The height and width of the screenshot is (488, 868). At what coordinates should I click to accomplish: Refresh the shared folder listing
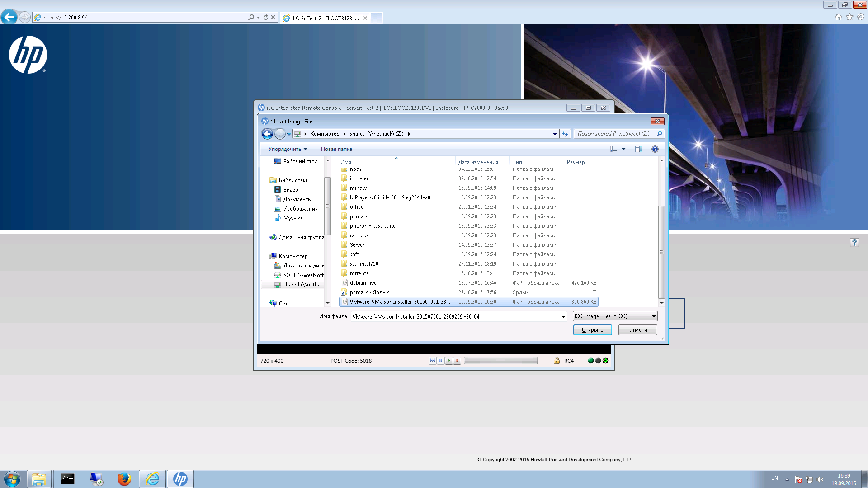coord(565,134)
